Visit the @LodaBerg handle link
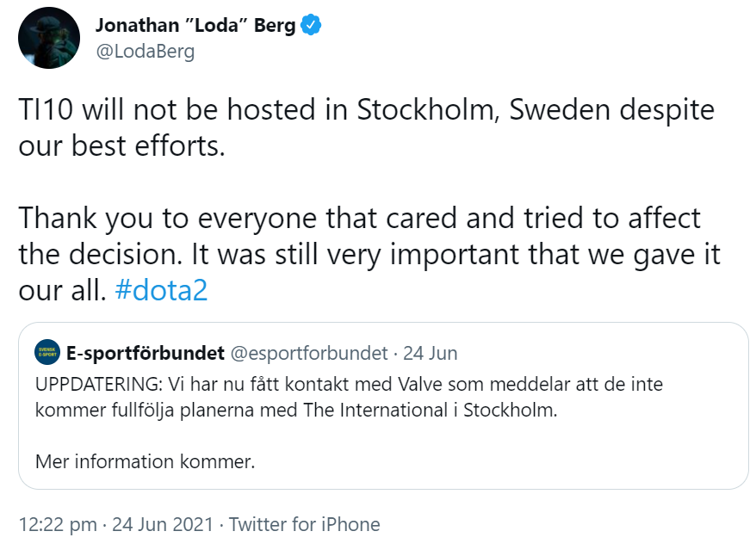This screenshot has height=556, width=756. [146, 51]
